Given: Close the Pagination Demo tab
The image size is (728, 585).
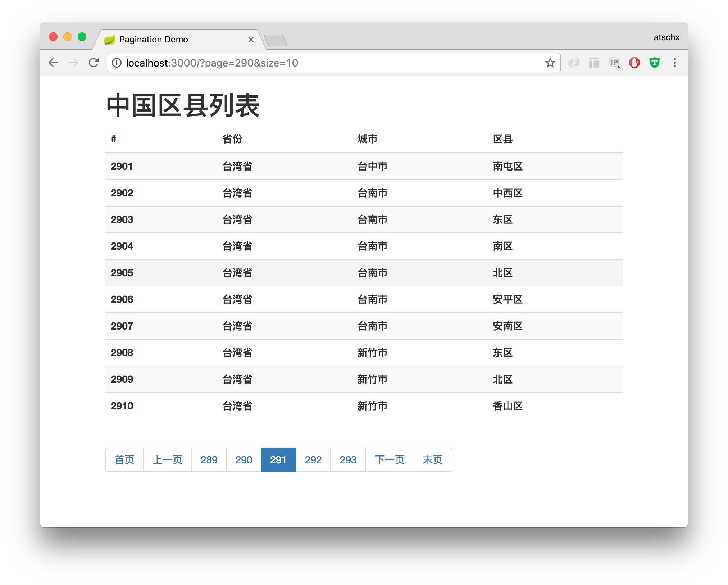Looking at the screenshot, I should click(x=251, y=40).
